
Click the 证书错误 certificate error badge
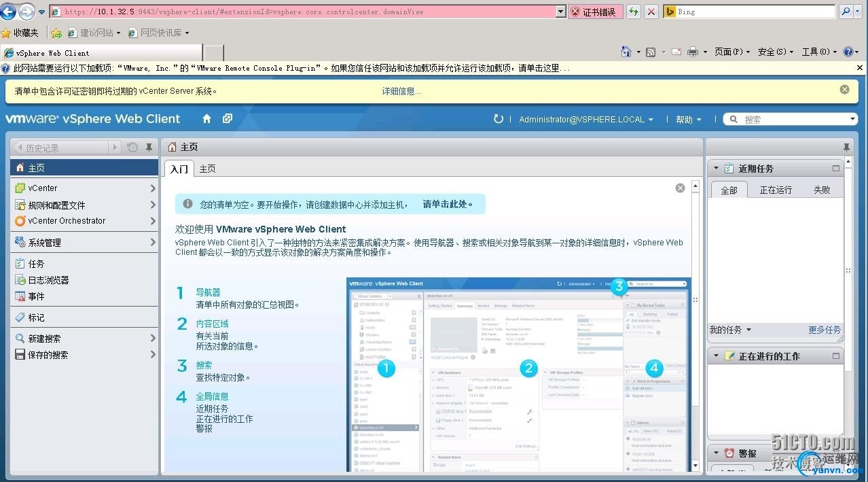[596, 12]
